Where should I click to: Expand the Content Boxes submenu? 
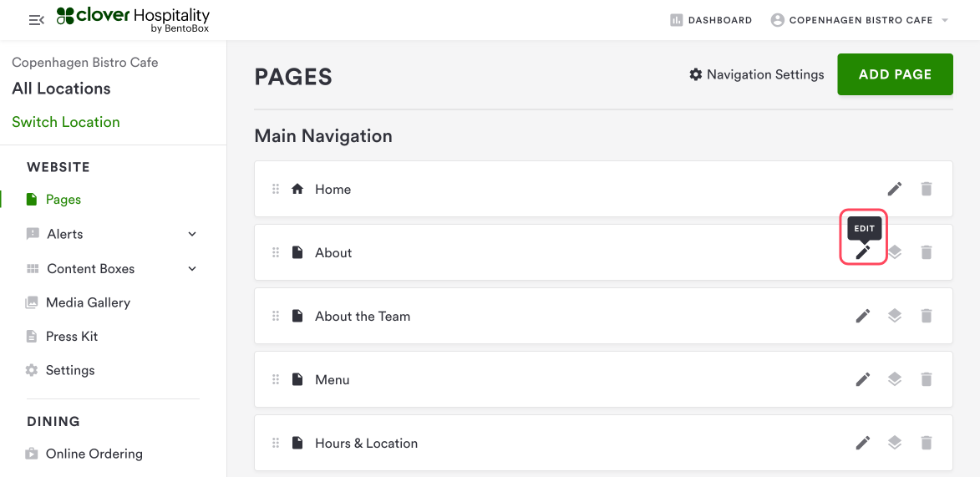192,269
